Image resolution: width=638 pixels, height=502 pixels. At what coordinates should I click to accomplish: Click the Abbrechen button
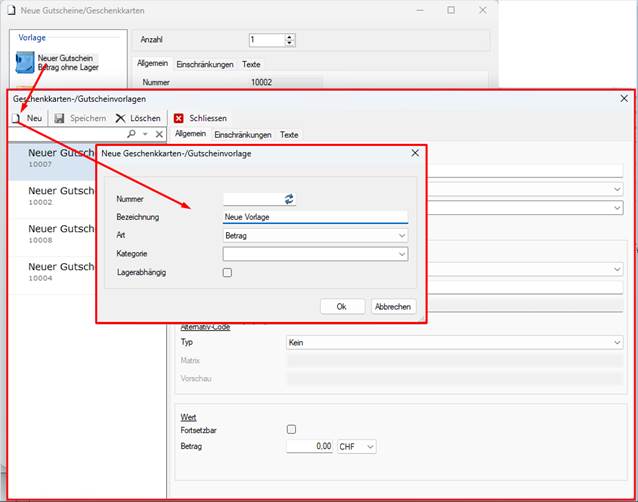coord(393,307)
